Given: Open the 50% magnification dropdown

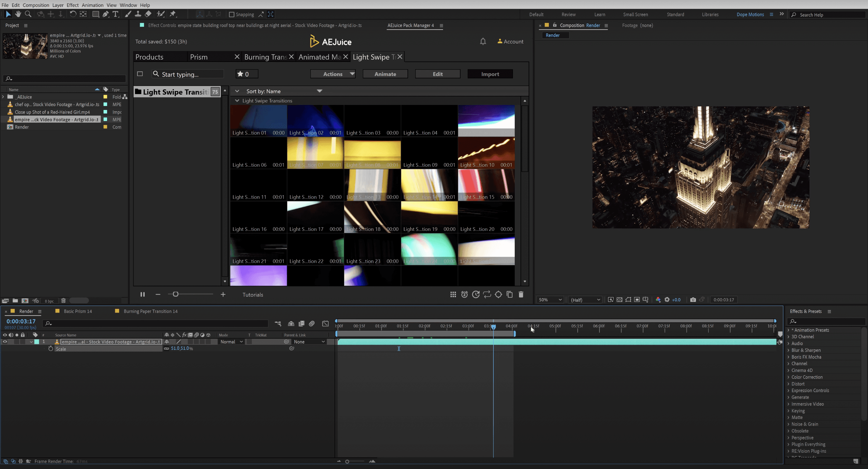Looking at the screenshot, I should coord(550,300).
